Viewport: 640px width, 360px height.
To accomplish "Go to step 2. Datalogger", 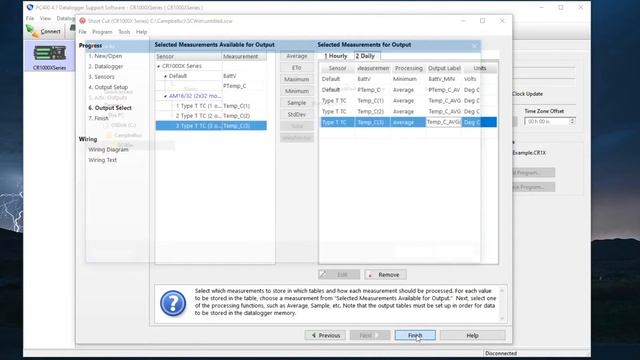I will click(x=106, y=66).
